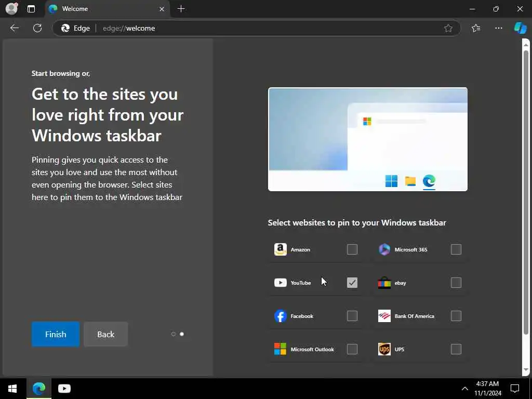Click the Amazon logo icon
This screenshot has width=532, height=399.
[280, 249]
